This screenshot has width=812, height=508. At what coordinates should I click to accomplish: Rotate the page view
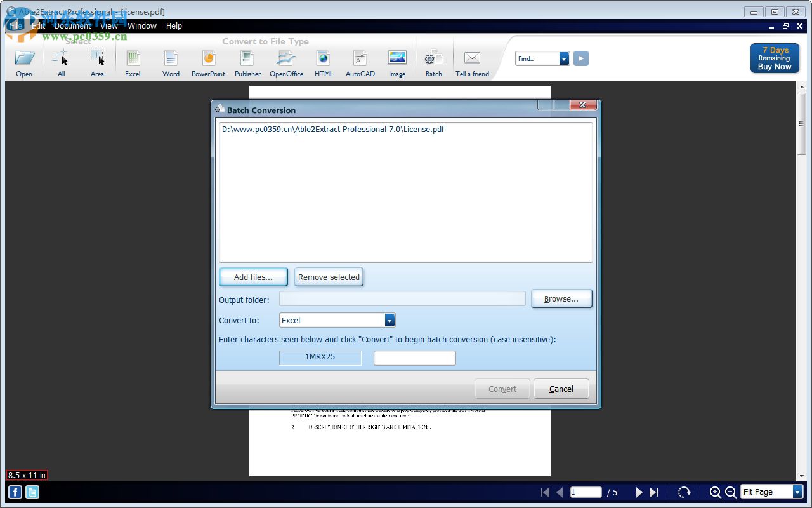point(684,492)
